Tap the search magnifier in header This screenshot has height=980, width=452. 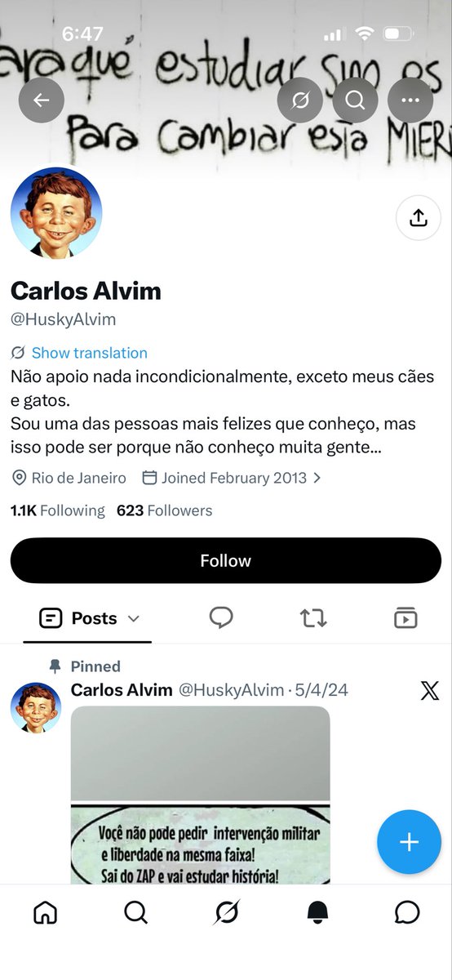click(355, 100)
